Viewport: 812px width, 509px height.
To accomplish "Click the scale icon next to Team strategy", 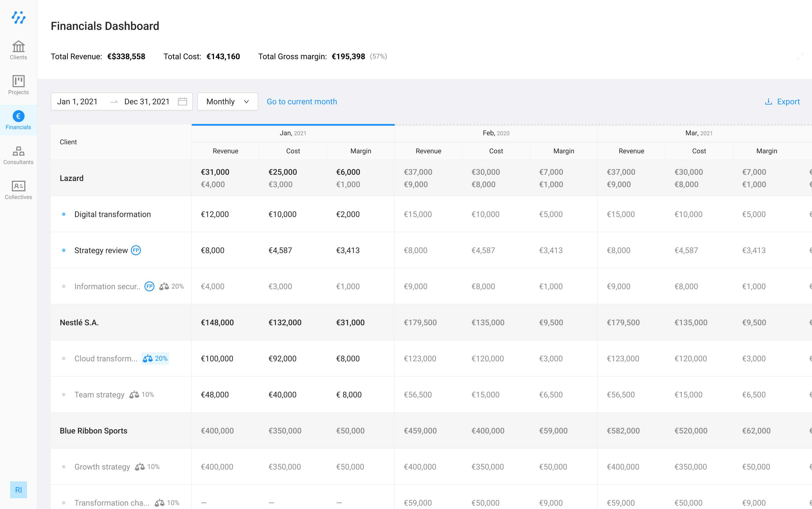I will pos(134,395).
